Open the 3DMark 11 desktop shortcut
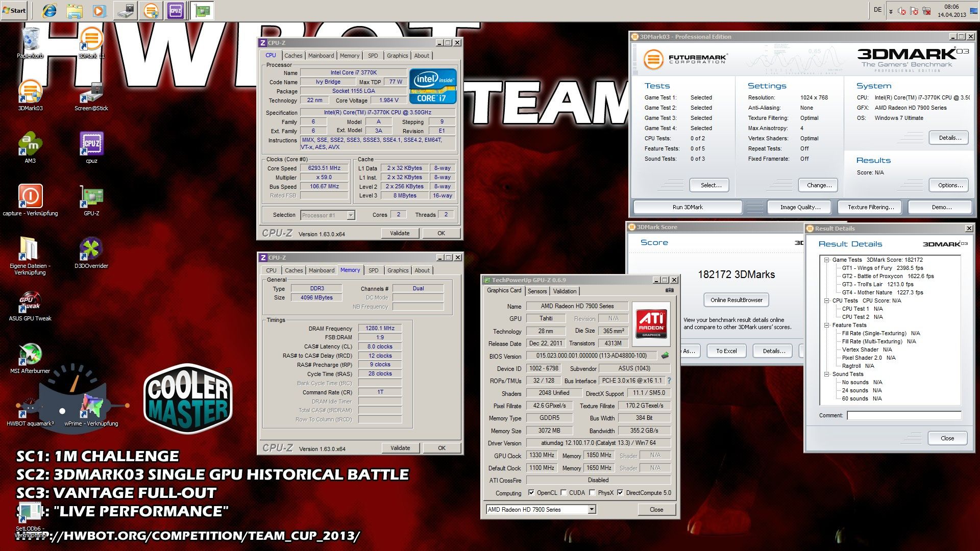980x551 pixels. tap(91, 42)
